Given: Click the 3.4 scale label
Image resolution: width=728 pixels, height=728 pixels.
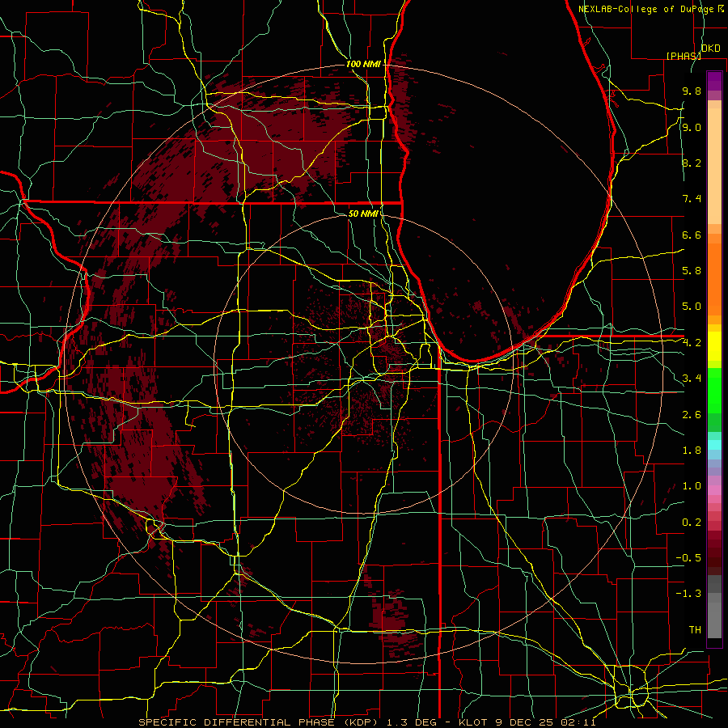Looking at the screenshot, I should click(692, 379).
